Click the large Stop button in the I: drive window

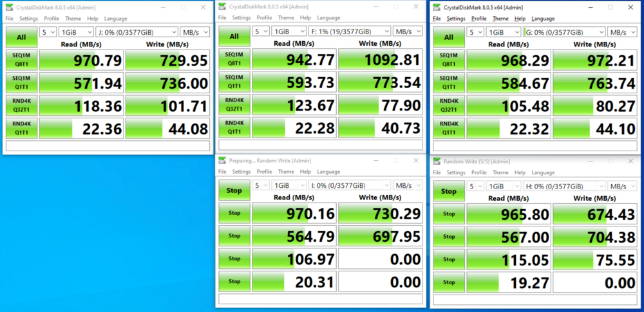tap(234, 190)
